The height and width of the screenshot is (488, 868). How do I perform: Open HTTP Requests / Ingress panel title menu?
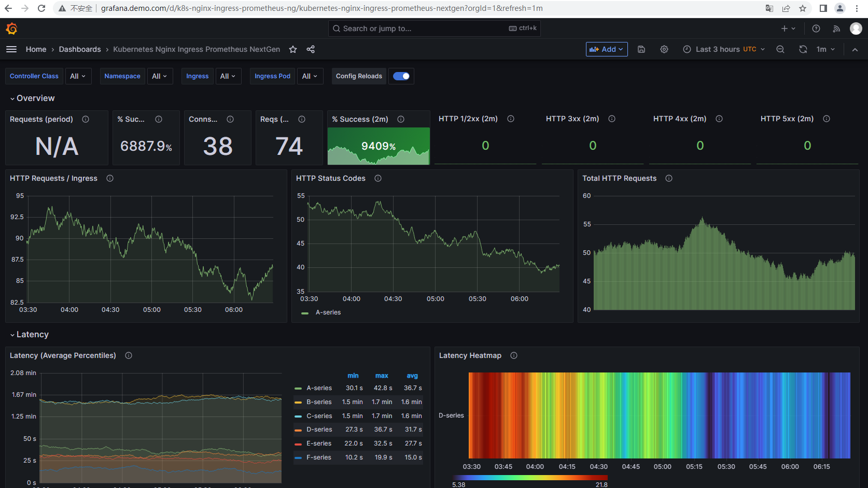[53, 178]
